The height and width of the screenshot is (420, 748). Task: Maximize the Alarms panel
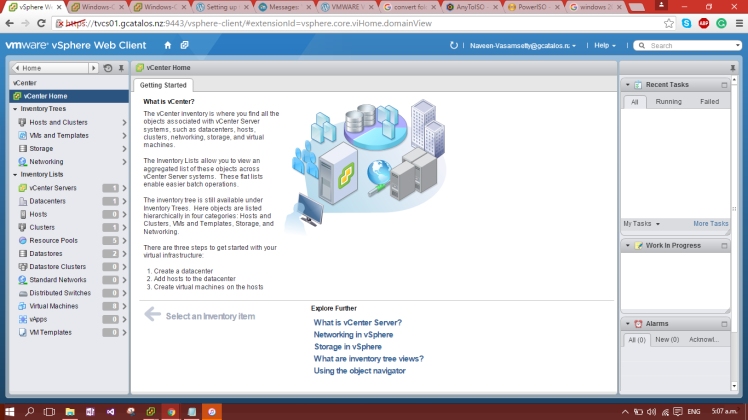[724, 324]
